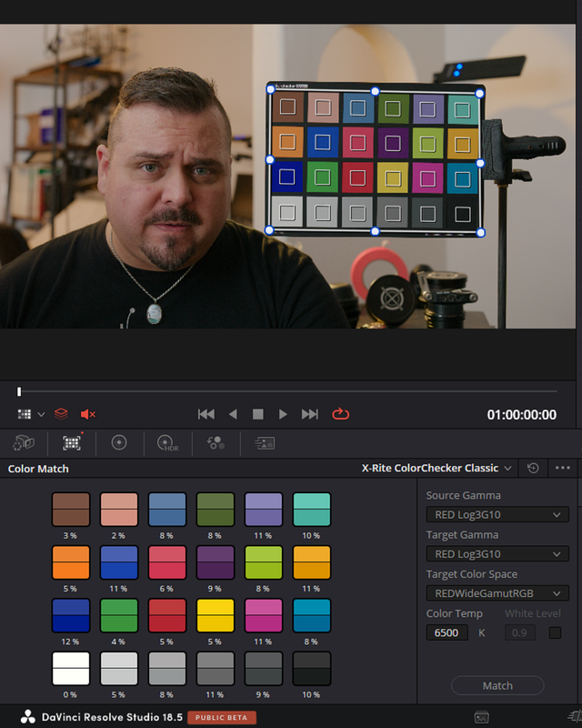This screenshot has width=582, height=728.
Task: Open the Motion Effects palette
Action: tap(265, 443)
